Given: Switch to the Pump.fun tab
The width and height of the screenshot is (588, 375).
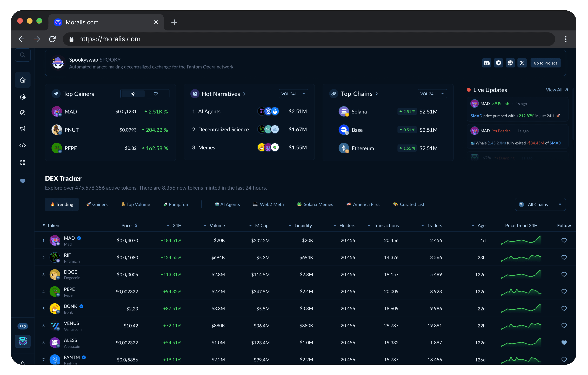Looking at the screenshot, I should click(x=176, y=204).
